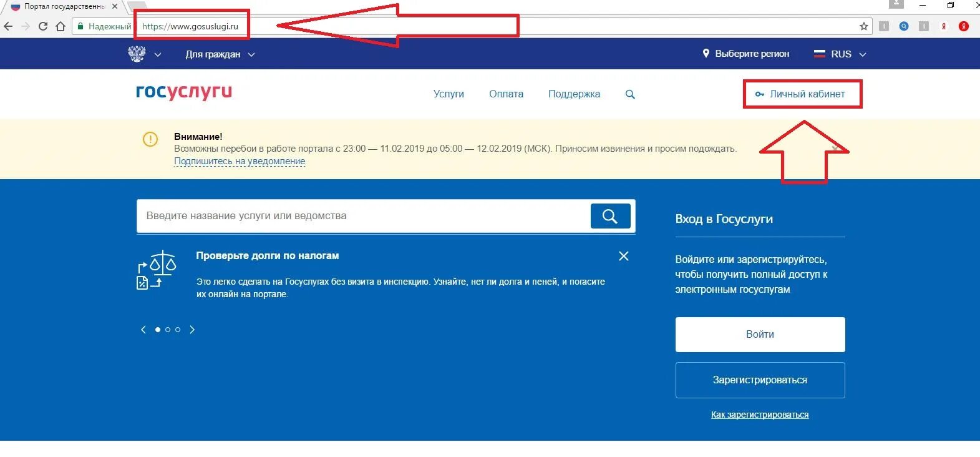Follow the 'Подпишитесь на уведомление' link
This screenshot has width=980, height=457.
click(240, 161)
